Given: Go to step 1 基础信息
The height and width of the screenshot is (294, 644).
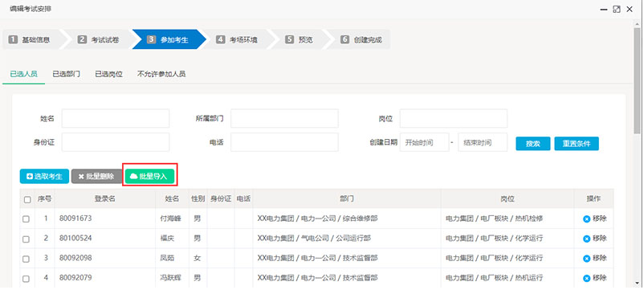Looking at the screenshot, I should [31, 40].
